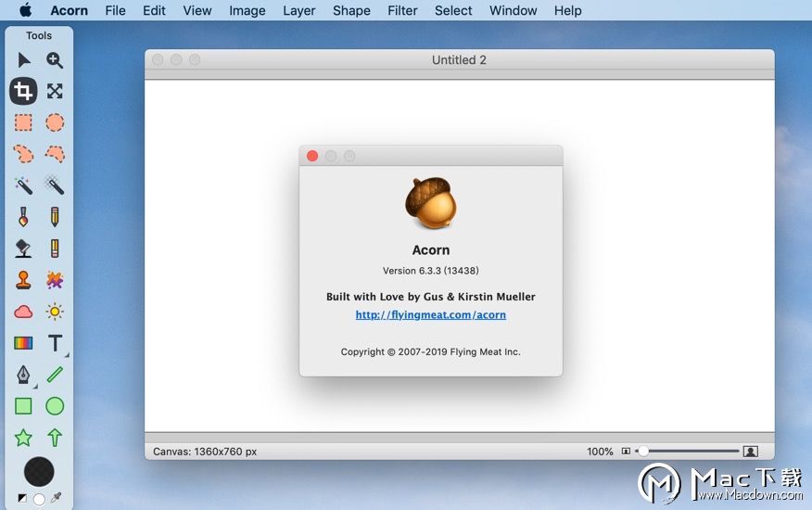Open the Edit menu

coord(154,10)
